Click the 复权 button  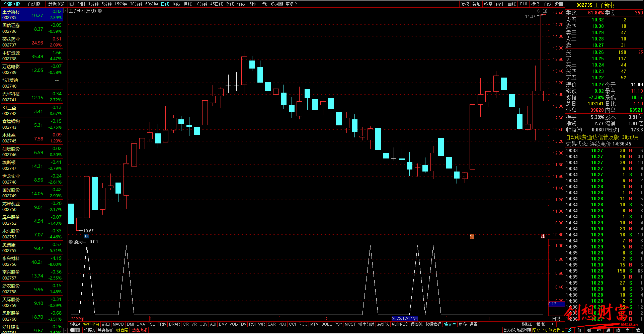(465, 4)
